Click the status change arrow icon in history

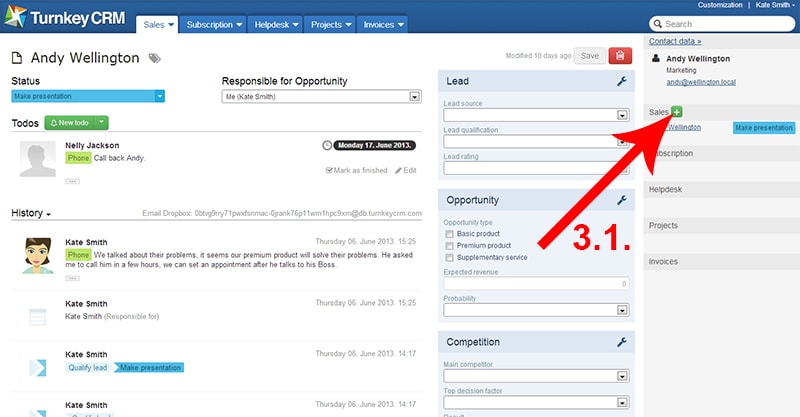pyautogui.click(x=38, y=367)
